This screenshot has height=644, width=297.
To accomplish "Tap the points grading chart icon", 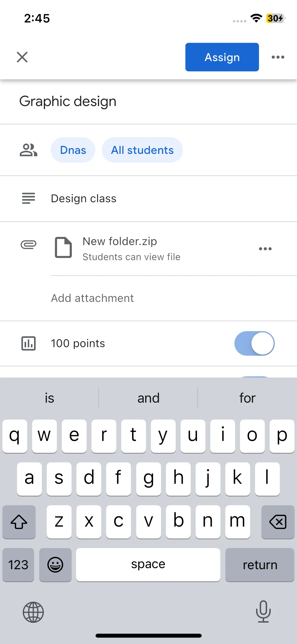I will click(x=29, y=343).
